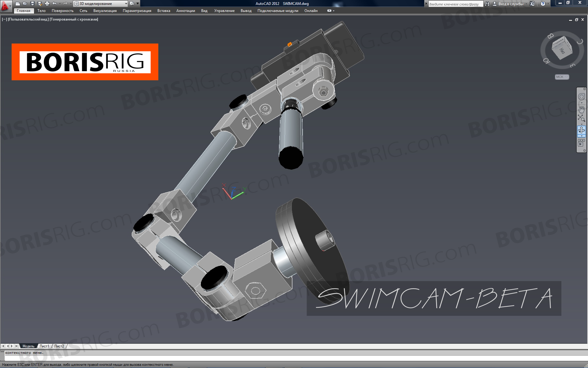Click the viewport [-] controls label

pyautogui.click(x=4, y=19)
